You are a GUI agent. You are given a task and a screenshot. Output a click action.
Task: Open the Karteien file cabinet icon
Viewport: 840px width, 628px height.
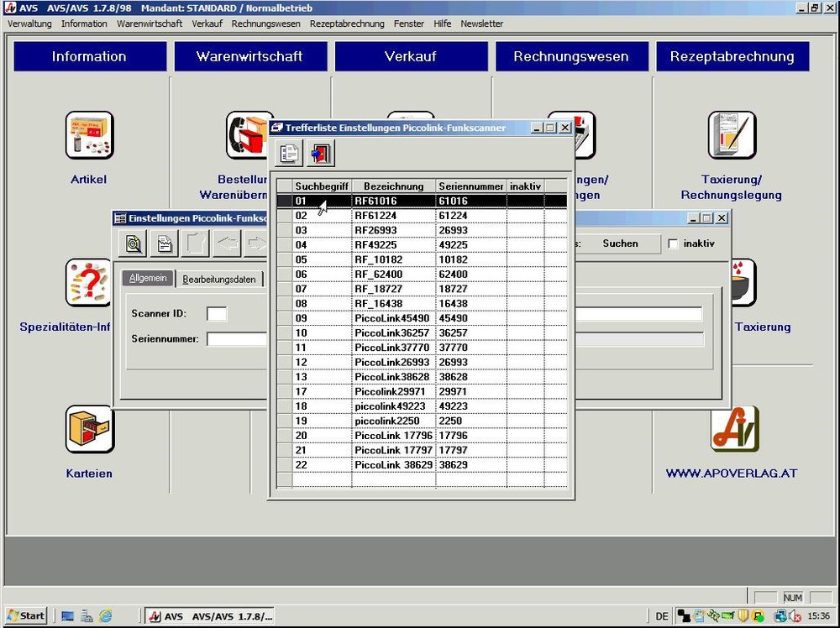click(89, 429)
